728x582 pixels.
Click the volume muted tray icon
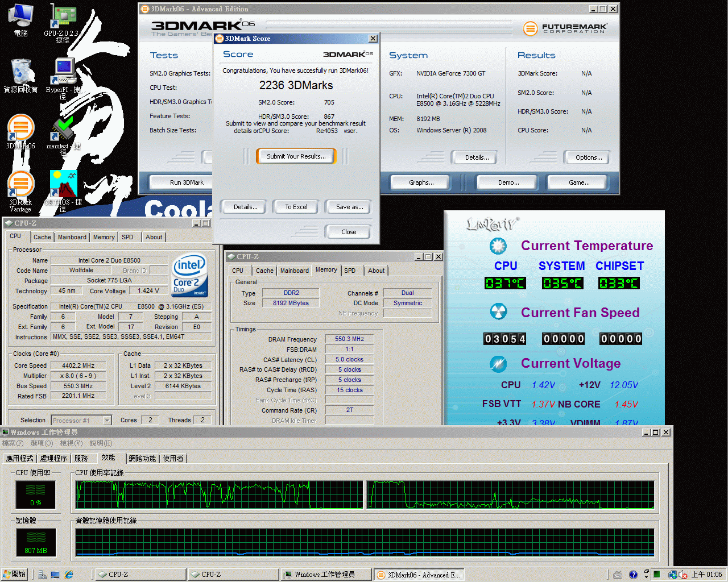[683, 575]
